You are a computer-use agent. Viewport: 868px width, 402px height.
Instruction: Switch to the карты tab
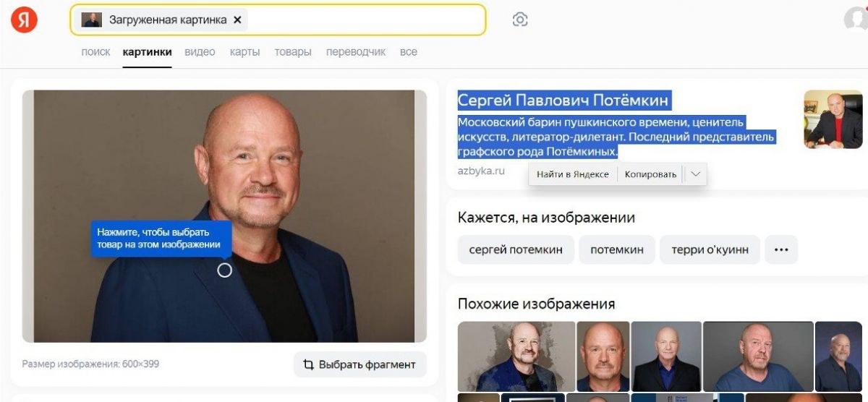[x=245, y=52]
